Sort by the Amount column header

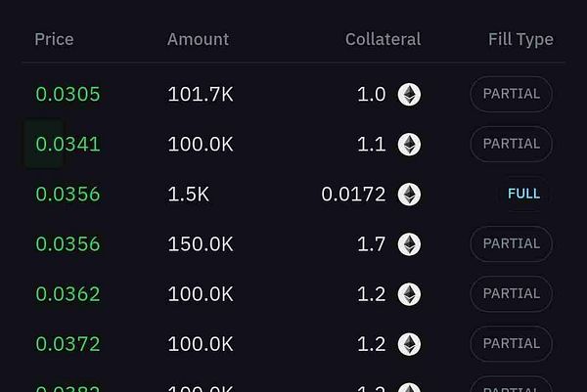[198, 39]
